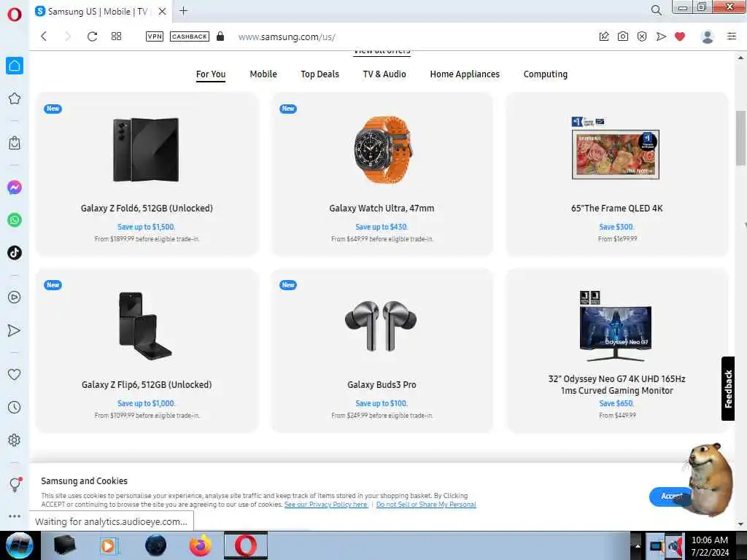This screenshot has width=747, height=560.
Task: Select the Computing tab
Action: (546, 74)
